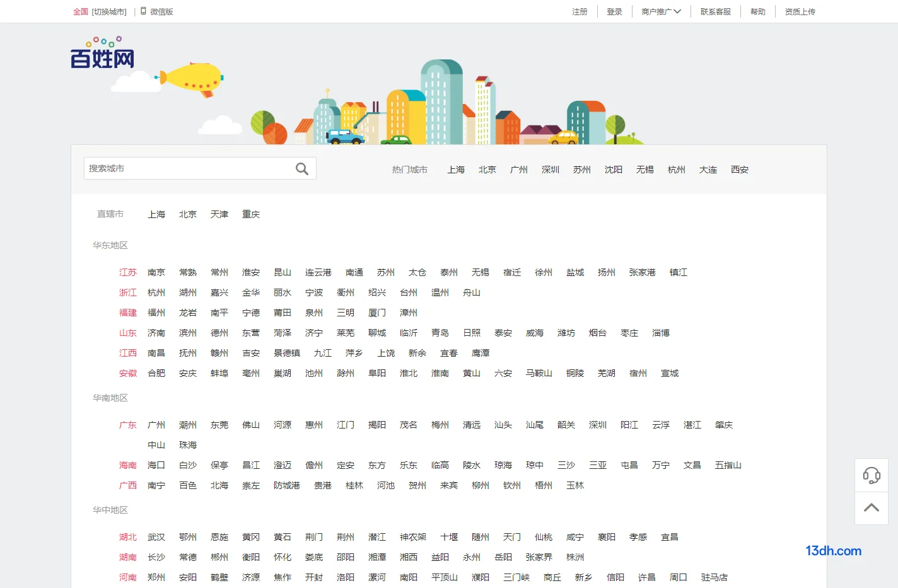The height and width of the screenshot is (588, 898).
Task: Select city 青岛
Action: point(440,333)
